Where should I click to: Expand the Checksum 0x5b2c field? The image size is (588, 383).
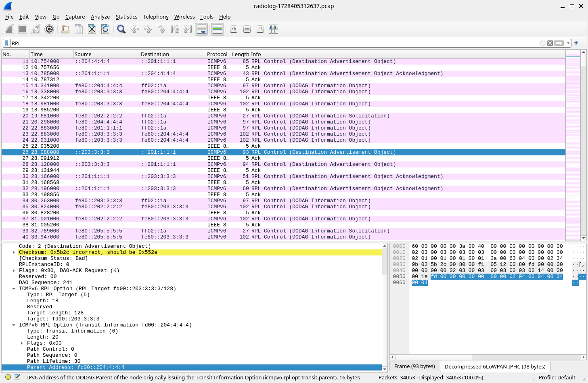14,252
